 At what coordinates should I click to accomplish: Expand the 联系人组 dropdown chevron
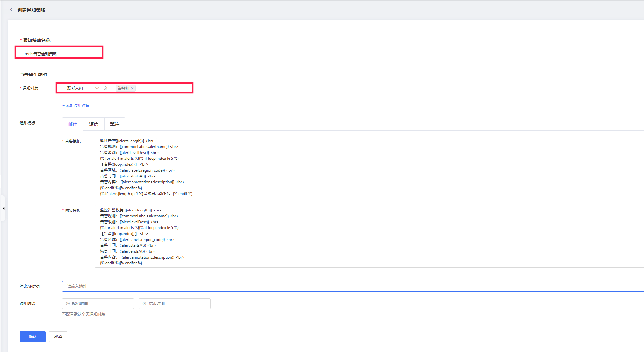tap(97, 88)
